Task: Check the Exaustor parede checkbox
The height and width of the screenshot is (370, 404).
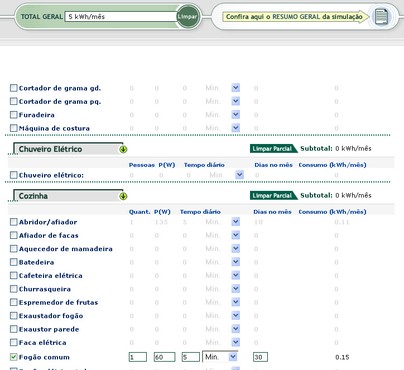Action: (13, 329)
